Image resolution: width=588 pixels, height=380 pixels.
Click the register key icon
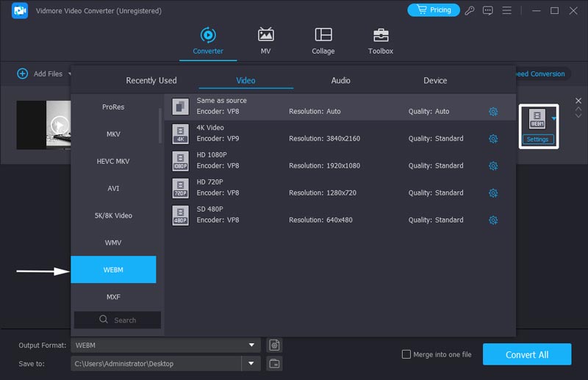point(470,10)
